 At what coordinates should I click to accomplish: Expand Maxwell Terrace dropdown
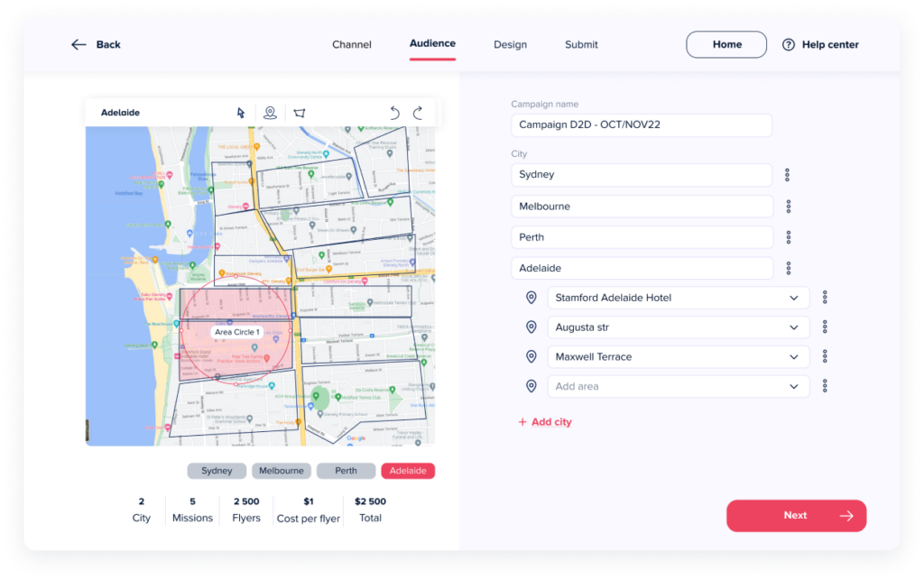[794, 357]
